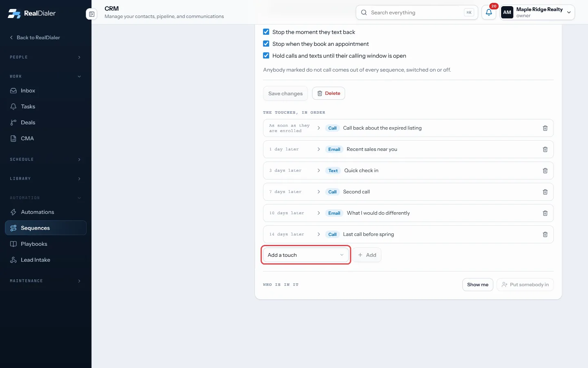Open the CMA section
Screen dimensions: 588x368
(x=46, y=139)
